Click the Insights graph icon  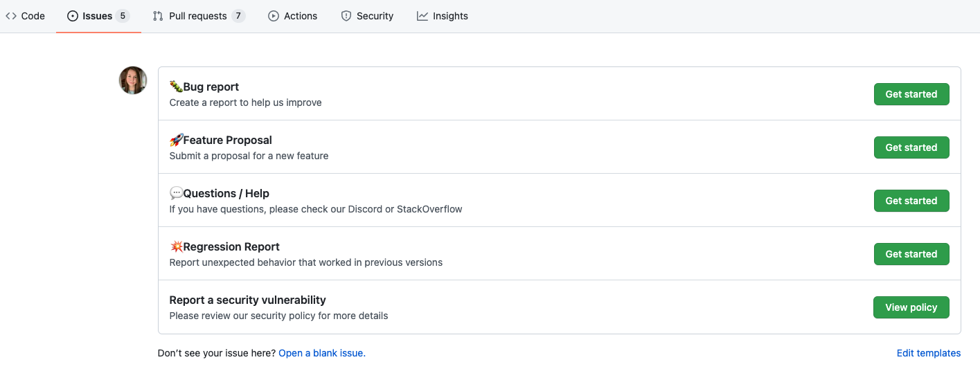coord(422,16)
